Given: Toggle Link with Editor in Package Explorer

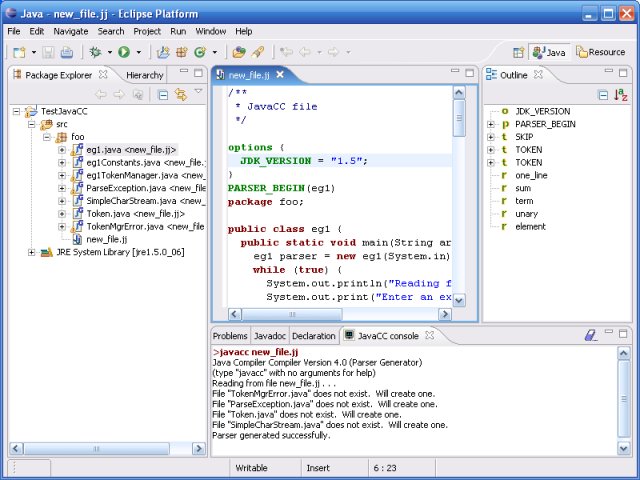Looking at the screenshot, I should (x=181, y=94).
